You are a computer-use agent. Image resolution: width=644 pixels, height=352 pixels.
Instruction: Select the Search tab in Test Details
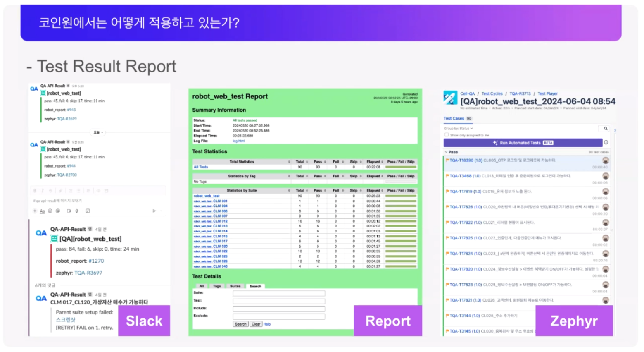255,286
